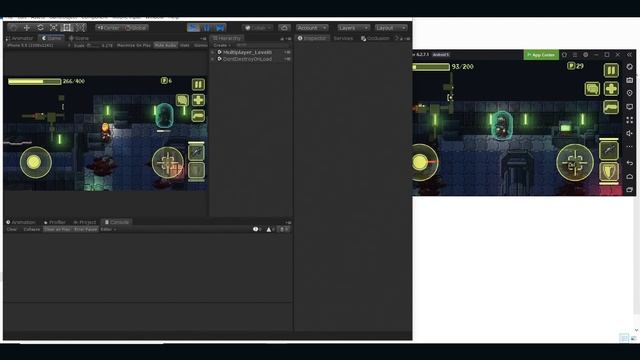The image size is (640, 360).
Task: Click the Unity Pause button
Action: [x=207, y=28]
